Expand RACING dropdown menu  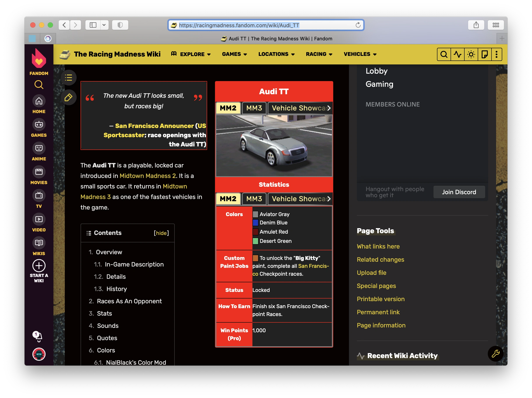pyautogui.click(x=319, y=54)
